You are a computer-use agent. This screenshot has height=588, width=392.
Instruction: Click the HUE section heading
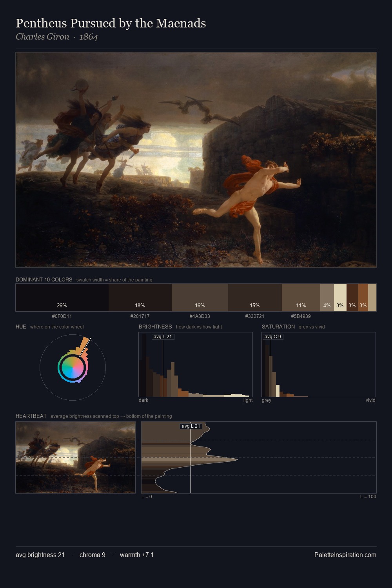tap(21, 327)
